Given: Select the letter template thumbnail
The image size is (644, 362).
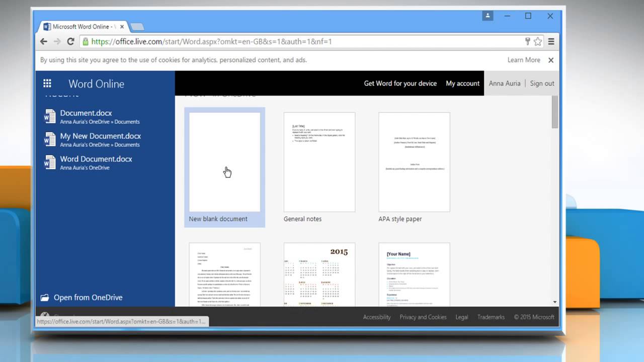Looking at the screenshot, I should [x=224, y=275].
